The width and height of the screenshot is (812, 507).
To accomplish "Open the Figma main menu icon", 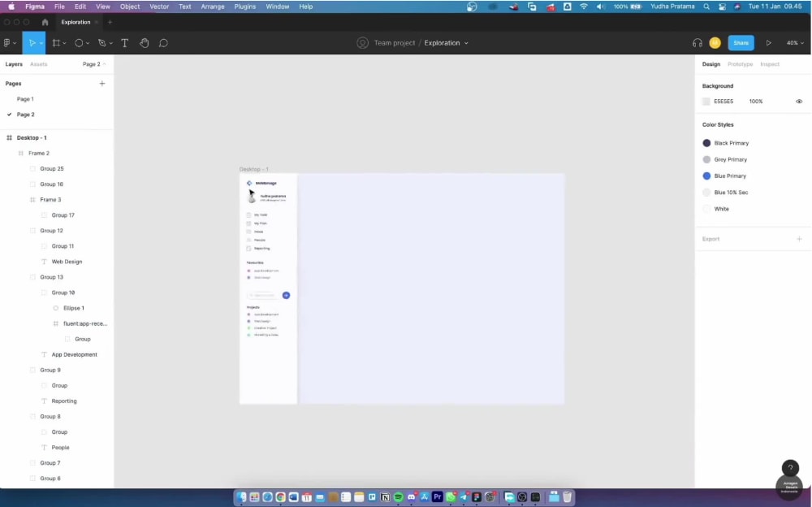I will coord(7,43).
